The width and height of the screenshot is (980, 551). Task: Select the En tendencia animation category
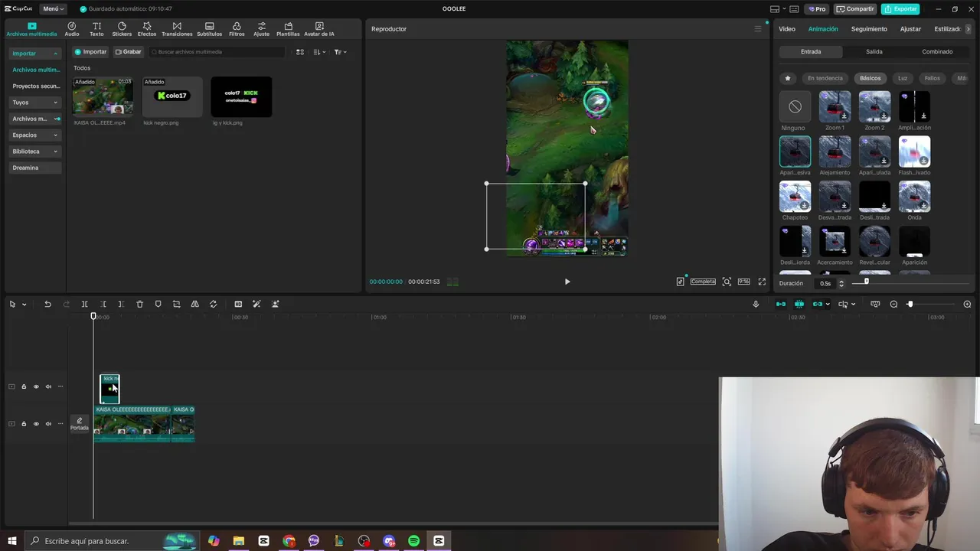[x=825, y=78]
